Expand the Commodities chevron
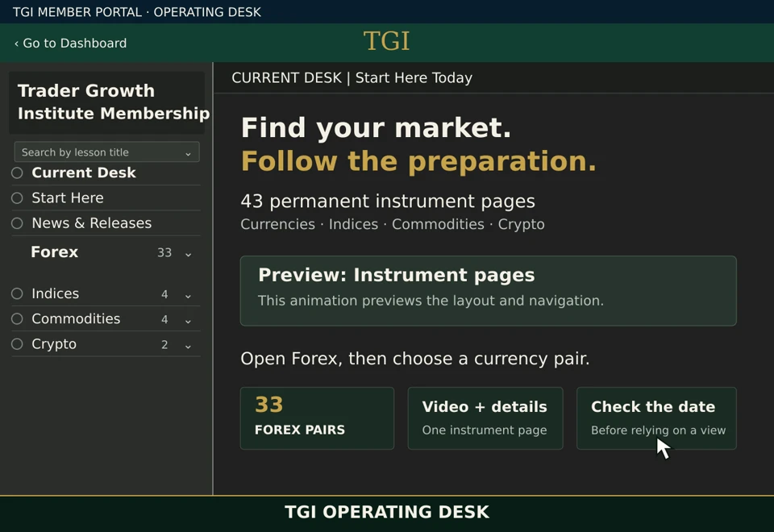Viewport: 774px width, 532px height. coord(188,321)
